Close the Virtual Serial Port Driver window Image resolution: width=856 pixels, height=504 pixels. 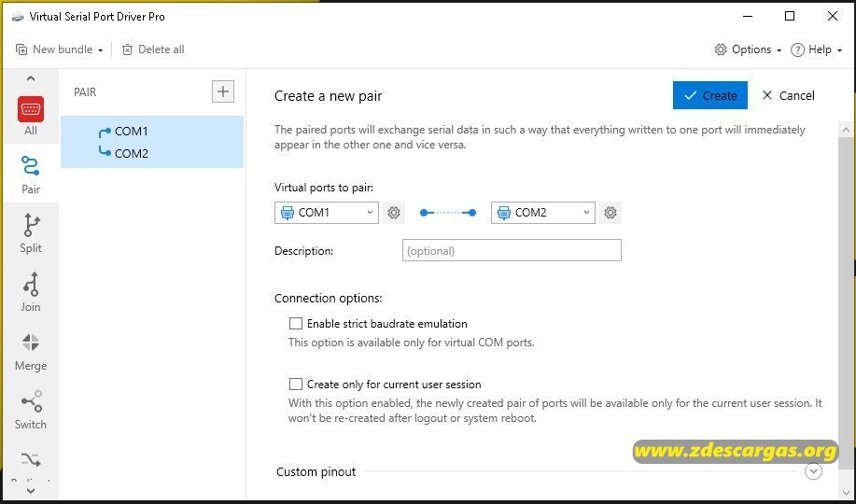point(833,17)
